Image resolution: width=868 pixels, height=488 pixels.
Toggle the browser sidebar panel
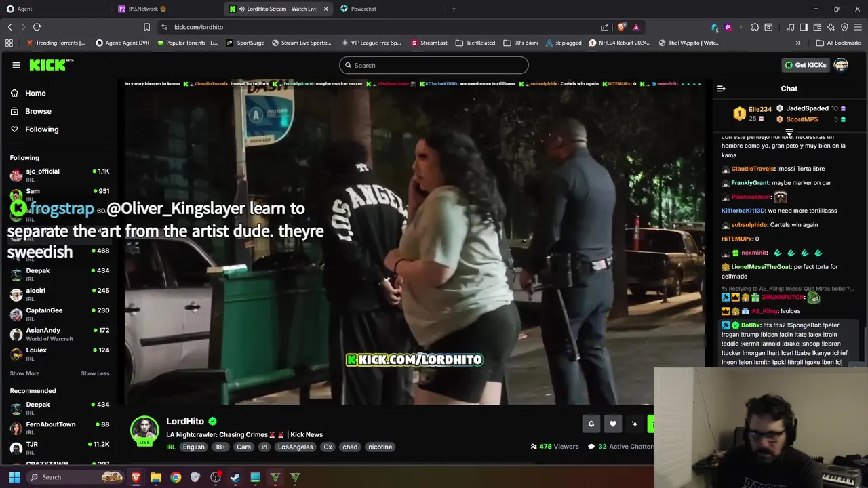(x=804, y=27)
